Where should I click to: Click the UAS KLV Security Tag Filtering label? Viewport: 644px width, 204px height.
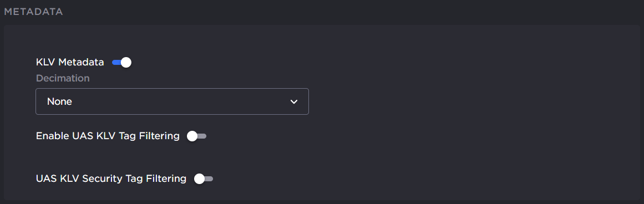click(111, 178)
